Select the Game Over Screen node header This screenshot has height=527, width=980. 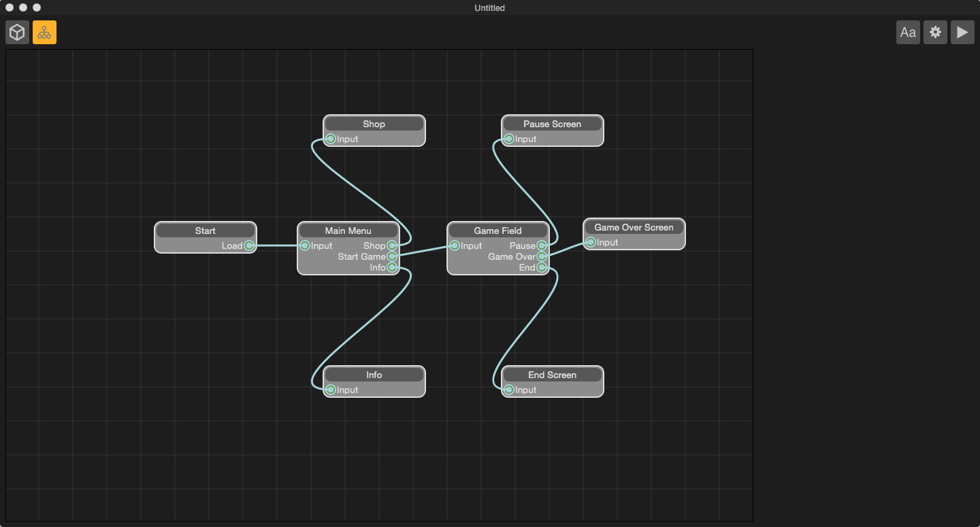pyautogui.click(x=634, y=227)
